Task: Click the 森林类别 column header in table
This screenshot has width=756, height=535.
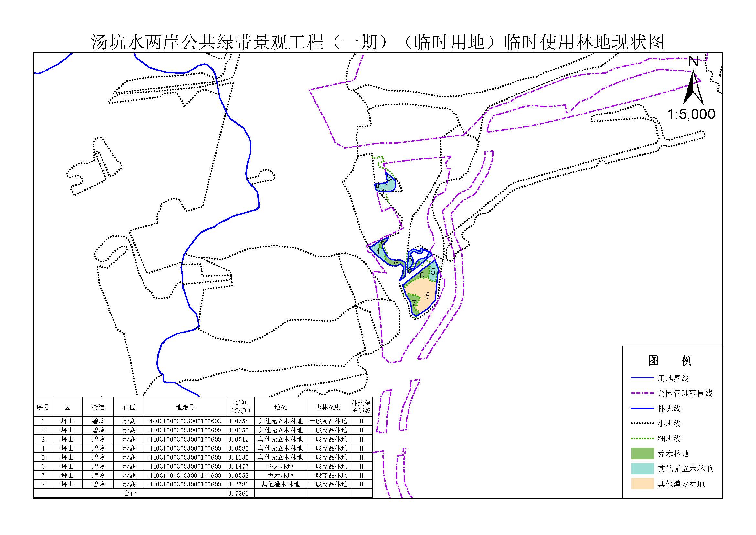Action: point(328,407)
